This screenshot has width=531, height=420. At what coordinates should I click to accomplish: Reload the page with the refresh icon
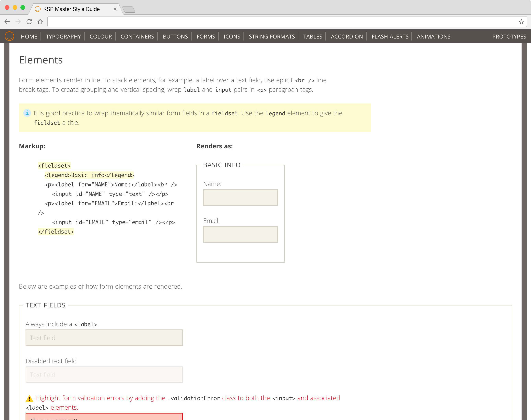pyautogui.click(x=29, y=22)
